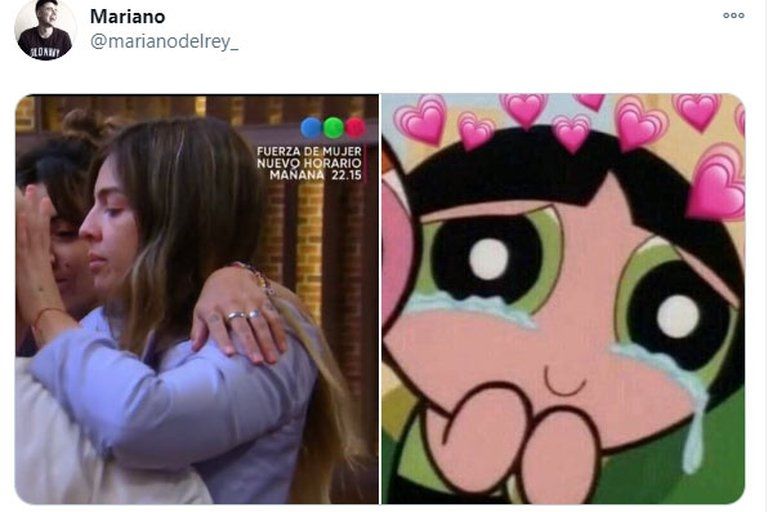Click the cartoon's left eye highlight
Screen dimensions: 768x512
[489, 259]
